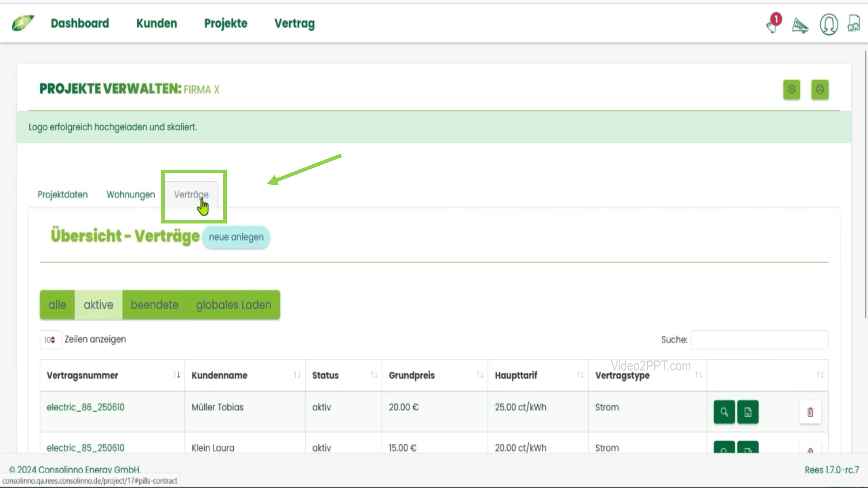Filter contracts by 'aktive'
This screenshot has height=488, width=868.
(98, 305)
